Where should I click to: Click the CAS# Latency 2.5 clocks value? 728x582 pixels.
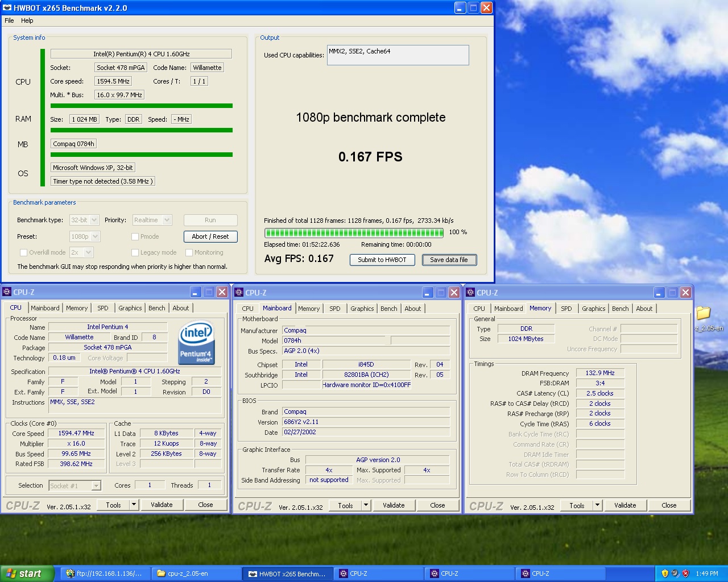point(600,393)
